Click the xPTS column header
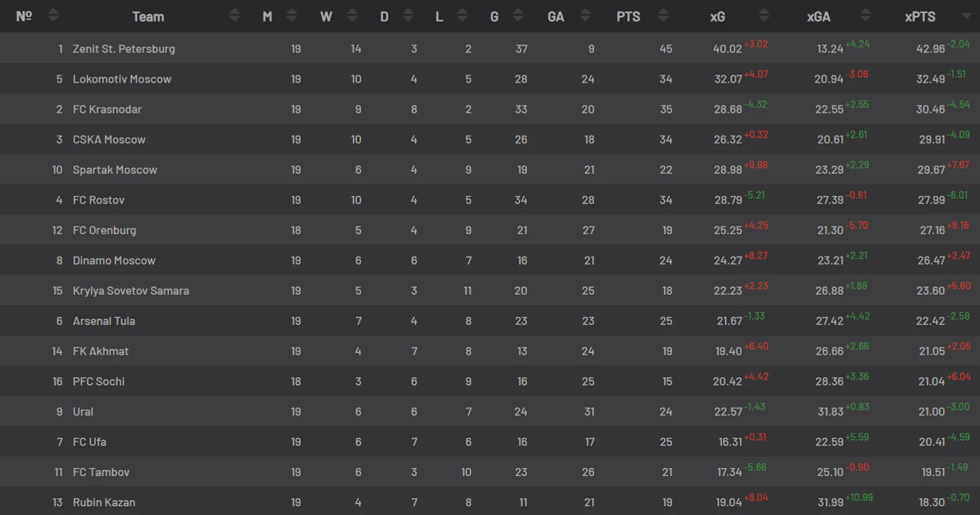This screenshot has height=515, width=980. click(x=920, y=17)
